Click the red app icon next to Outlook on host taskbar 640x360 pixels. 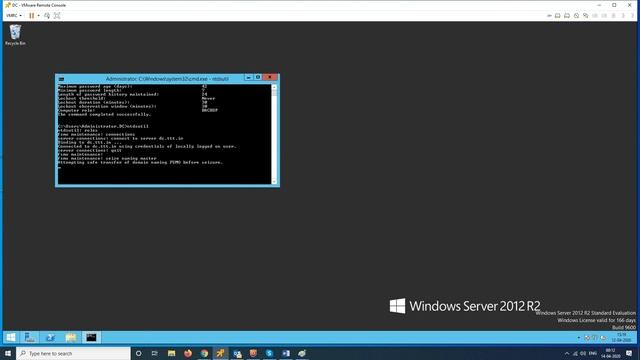tap(253, 353)
